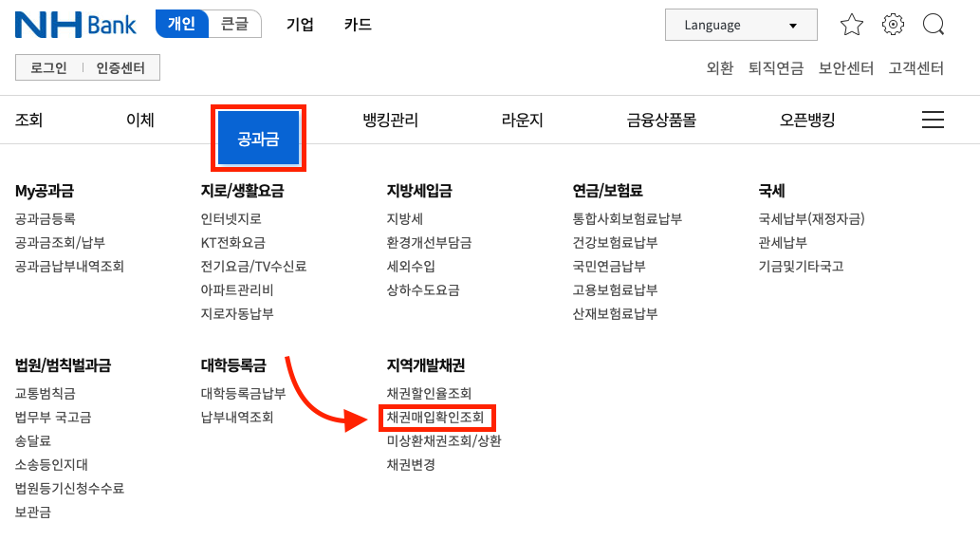Go to 외환 link
Viewport: 980px width, 541px height.
tap(719, 67)
